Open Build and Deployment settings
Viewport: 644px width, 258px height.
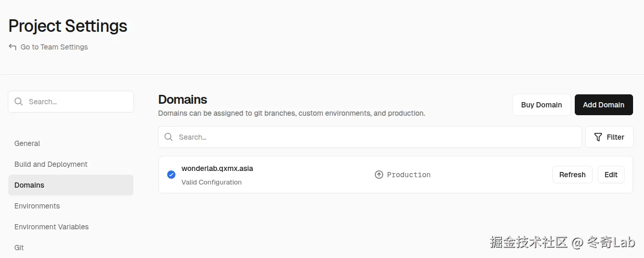click(51, 164)
